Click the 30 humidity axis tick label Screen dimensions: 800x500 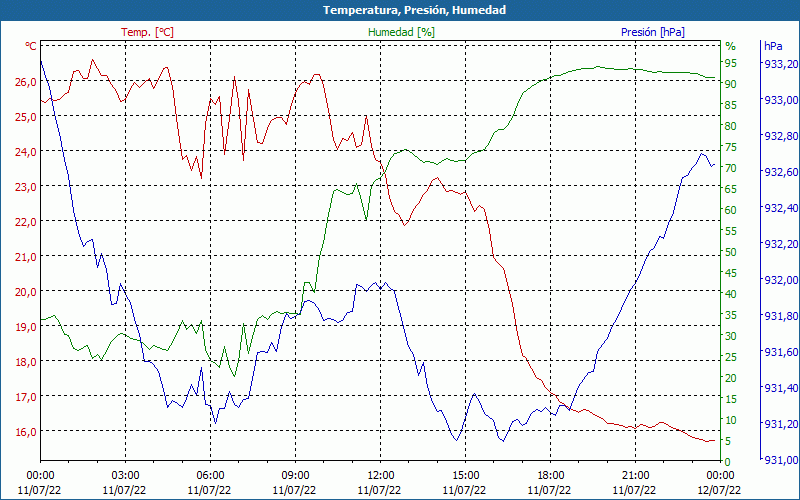point(731,336)
